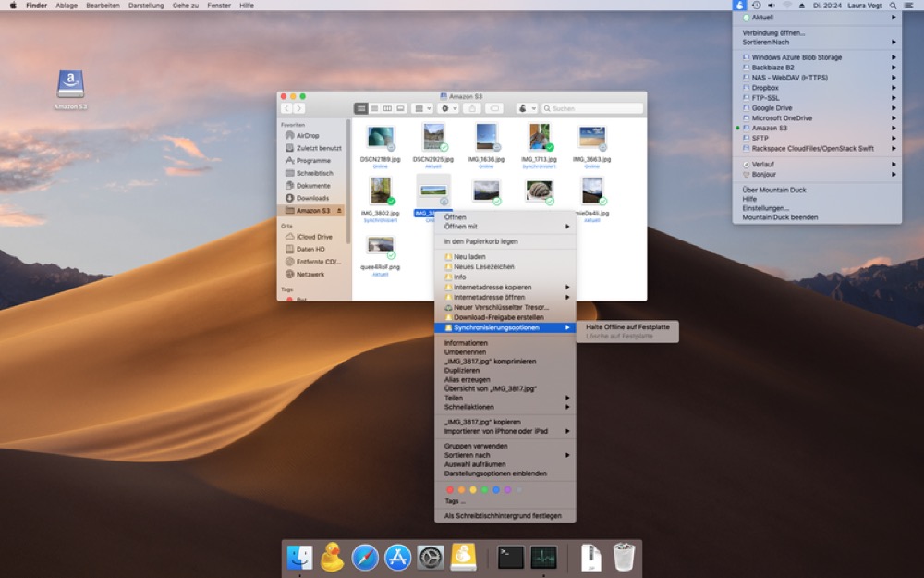The width and height of the screenshot is (924, 578).
Task: Pick the red tag color dot
Action: point(450,489)
